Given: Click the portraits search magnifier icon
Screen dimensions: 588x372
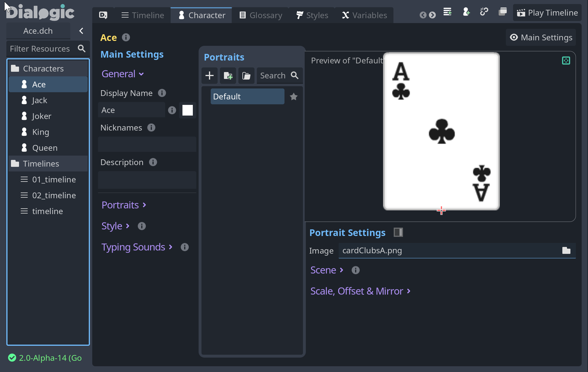Looking at the screenshot, I should click(x=295, y=75).
